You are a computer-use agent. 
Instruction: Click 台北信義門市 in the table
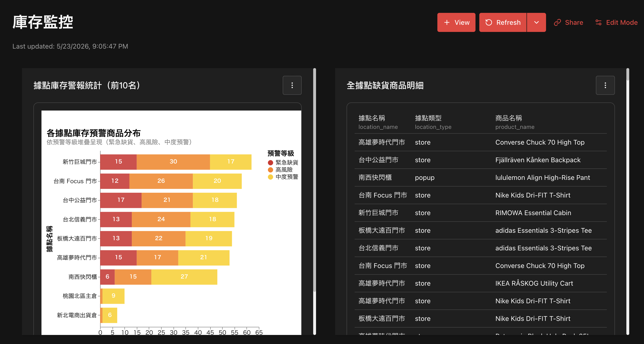click(378, 248)
